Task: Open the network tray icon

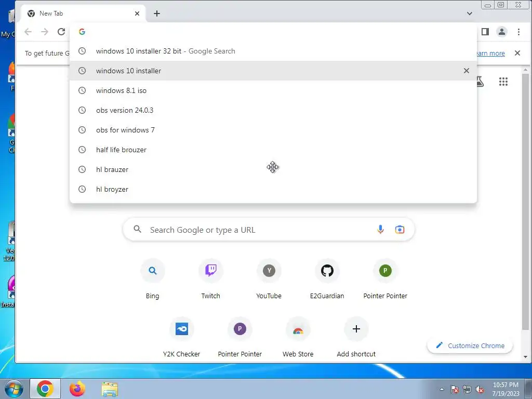Action: pos(467,389)
